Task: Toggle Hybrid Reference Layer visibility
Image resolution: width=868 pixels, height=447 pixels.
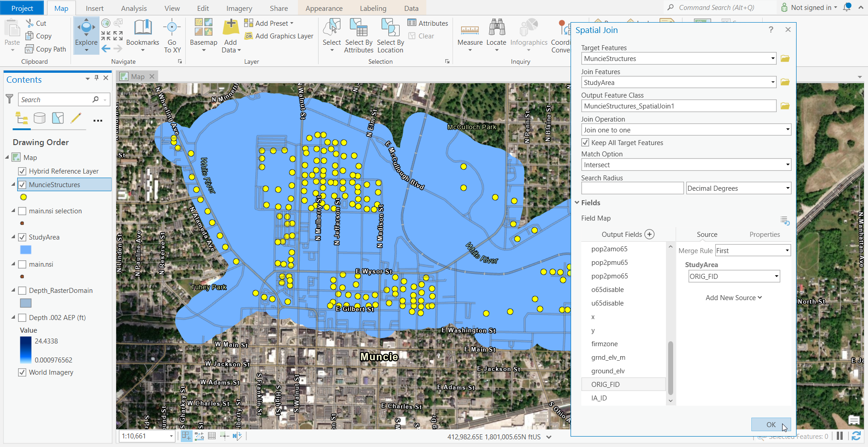Action: coord(22,171)
